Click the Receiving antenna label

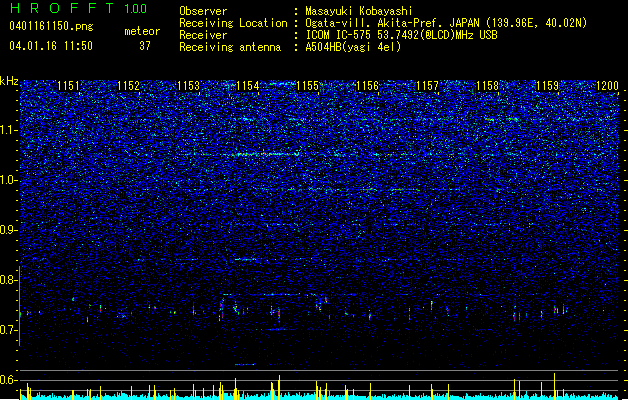230,47
